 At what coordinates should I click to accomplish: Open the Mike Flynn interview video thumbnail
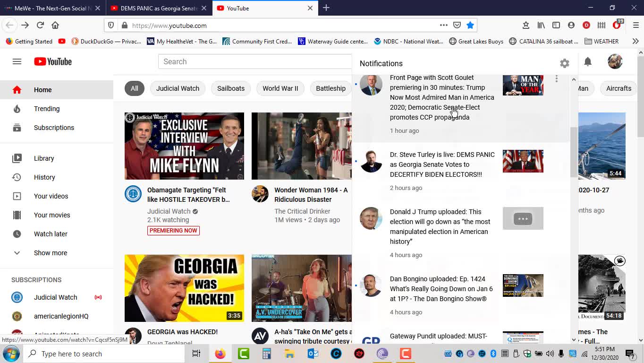tap(184, 146)
